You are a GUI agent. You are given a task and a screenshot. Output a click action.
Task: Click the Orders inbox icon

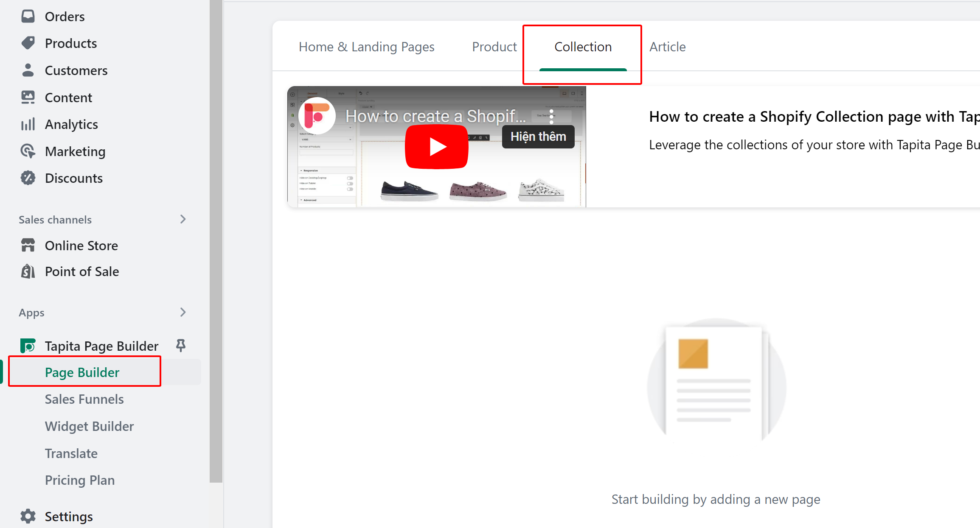(28, 16)
